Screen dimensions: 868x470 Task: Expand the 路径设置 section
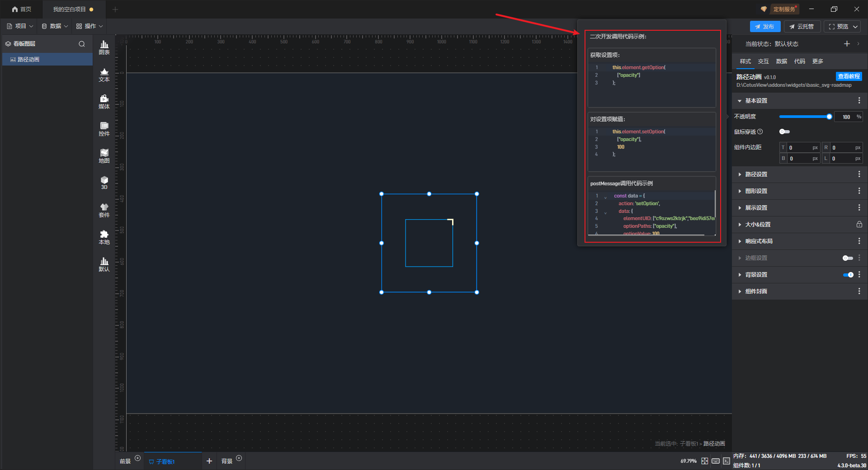pos(756,174)
